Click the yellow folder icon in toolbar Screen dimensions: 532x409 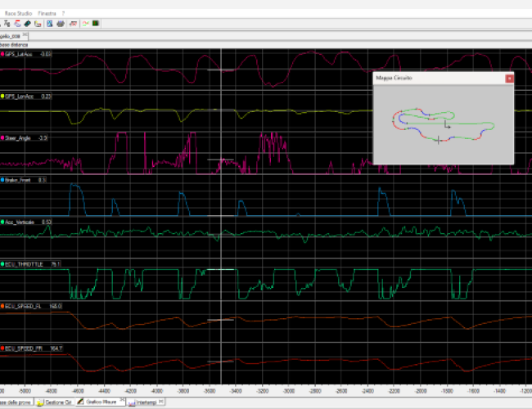pos(38,24)
